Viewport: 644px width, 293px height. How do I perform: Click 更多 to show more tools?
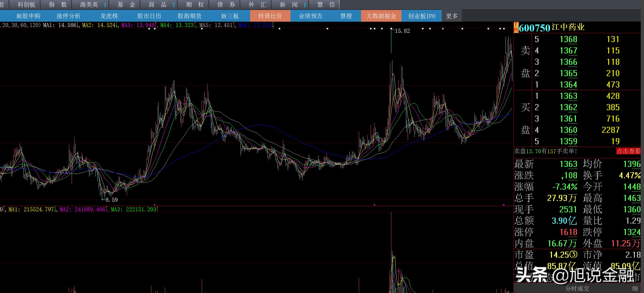coord(452,16)
